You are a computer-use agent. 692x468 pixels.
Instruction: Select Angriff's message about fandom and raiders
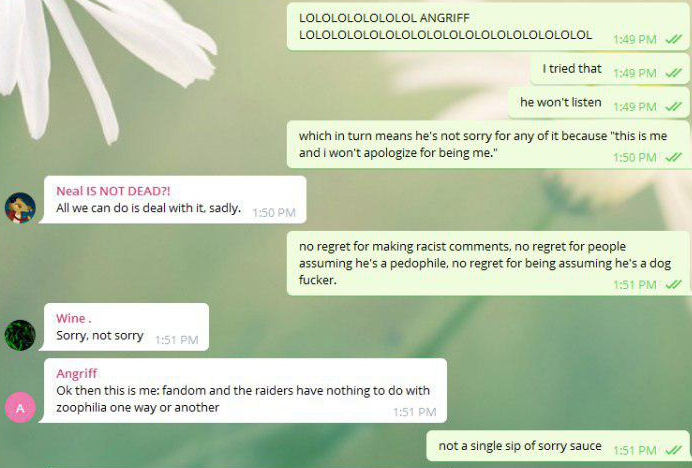tap(243, 390)
